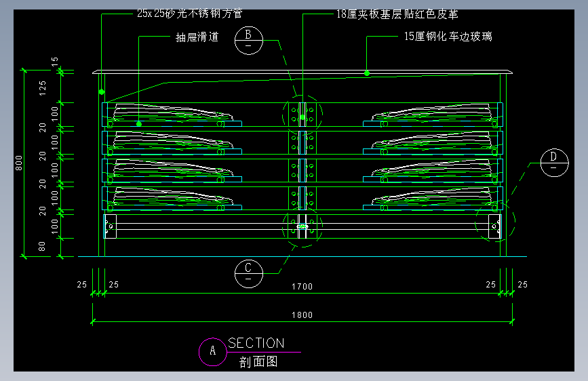The height and width of the screenshot is (381, 588).
Task: Click the 800 overall height dimension
Action: click(19, 163)
